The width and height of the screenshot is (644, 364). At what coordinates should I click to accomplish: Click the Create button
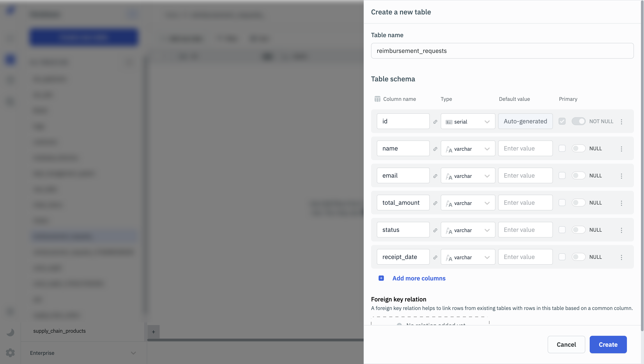pyautogui.click(x=608, y=345)
